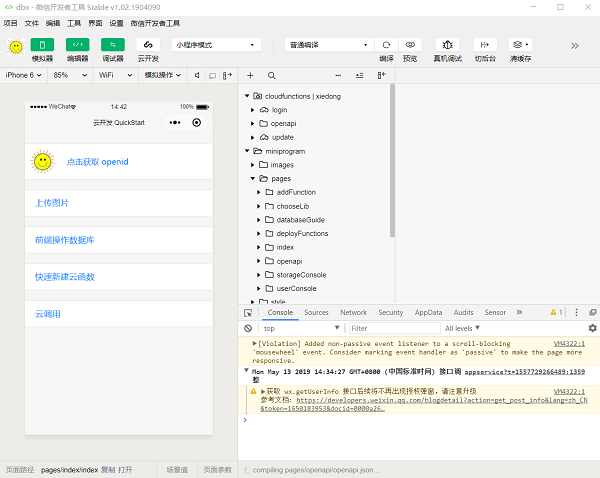Click the switch to background icon
This screenshot has width=600, height=478.
click(485, 45)
